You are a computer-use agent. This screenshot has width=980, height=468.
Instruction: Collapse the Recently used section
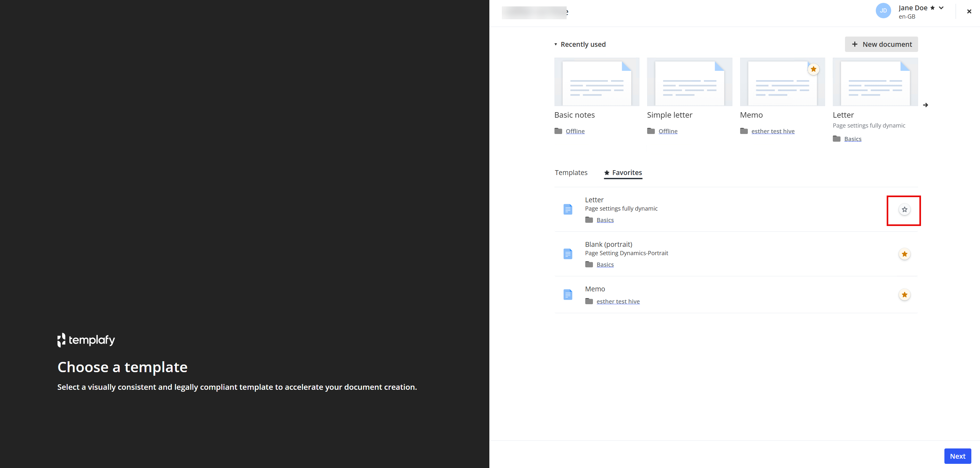[555, 45]
